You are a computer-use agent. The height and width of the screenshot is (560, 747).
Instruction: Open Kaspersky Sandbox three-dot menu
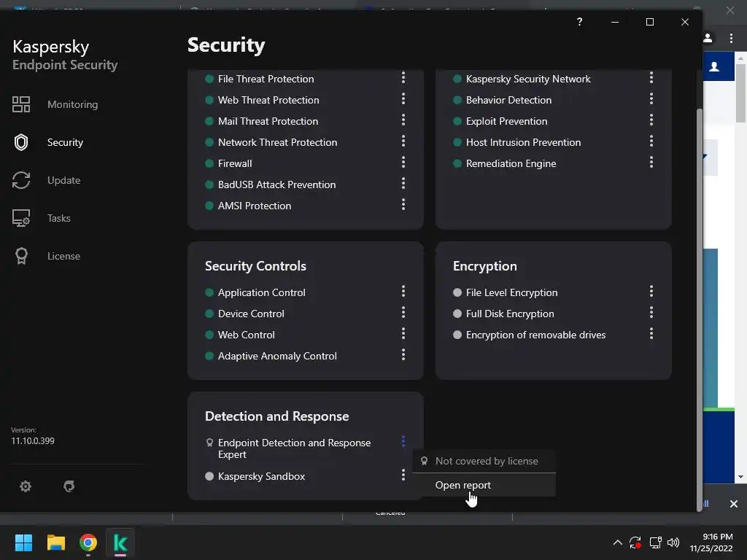click(403, 475)
